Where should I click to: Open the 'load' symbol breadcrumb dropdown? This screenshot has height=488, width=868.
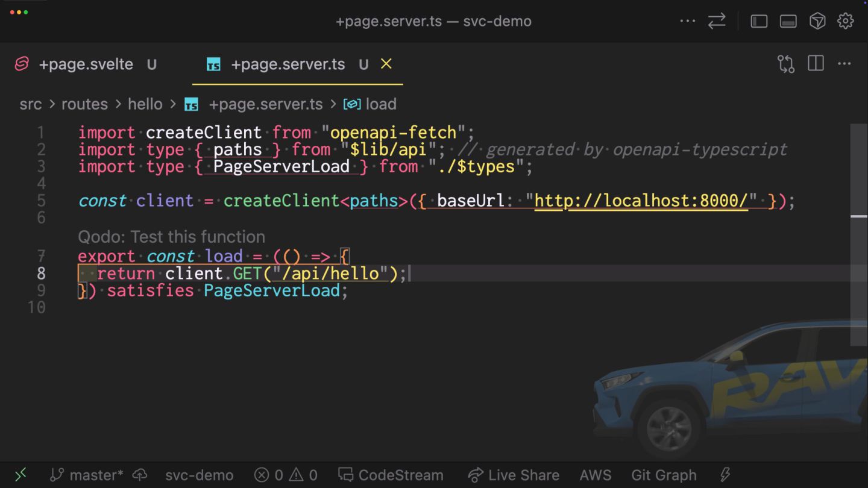click(380, 104)
